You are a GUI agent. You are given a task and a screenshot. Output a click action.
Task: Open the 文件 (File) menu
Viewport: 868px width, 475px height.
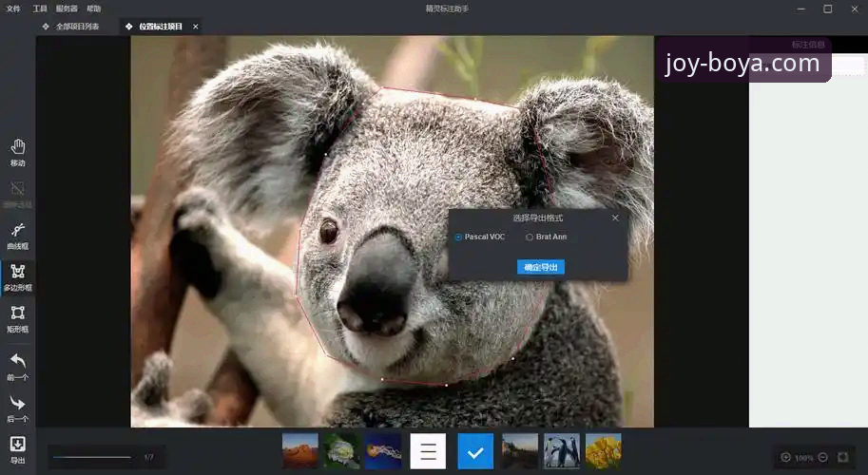pos(13,9)
